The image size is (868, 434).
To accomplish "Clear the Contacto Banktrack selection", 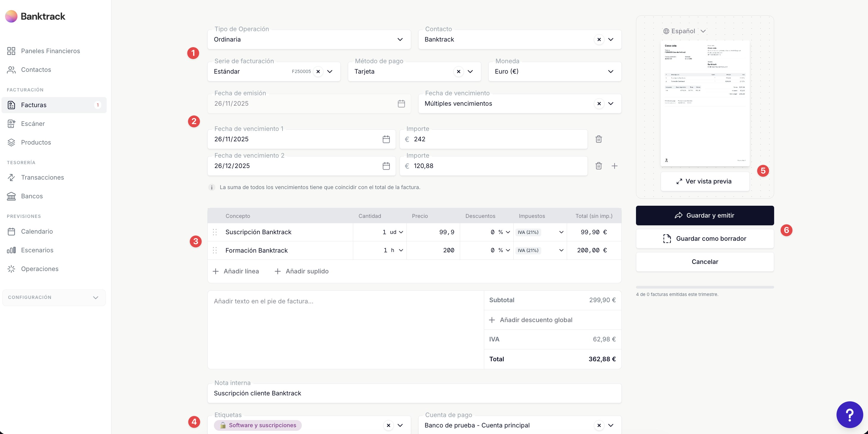I will click(x=599, y=39).
